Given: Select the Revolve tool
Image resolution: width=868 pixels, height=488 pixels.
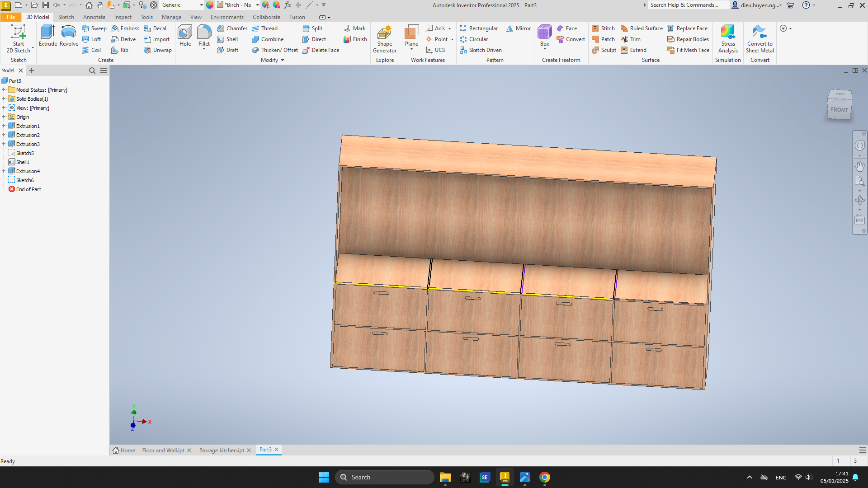Looking at the screenshot, I should (x=69, y=36).
